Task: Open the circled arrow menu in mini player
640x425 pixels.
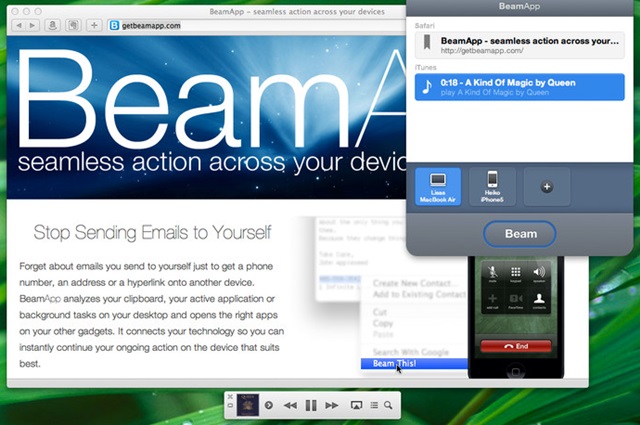Action: pos(269,405)
